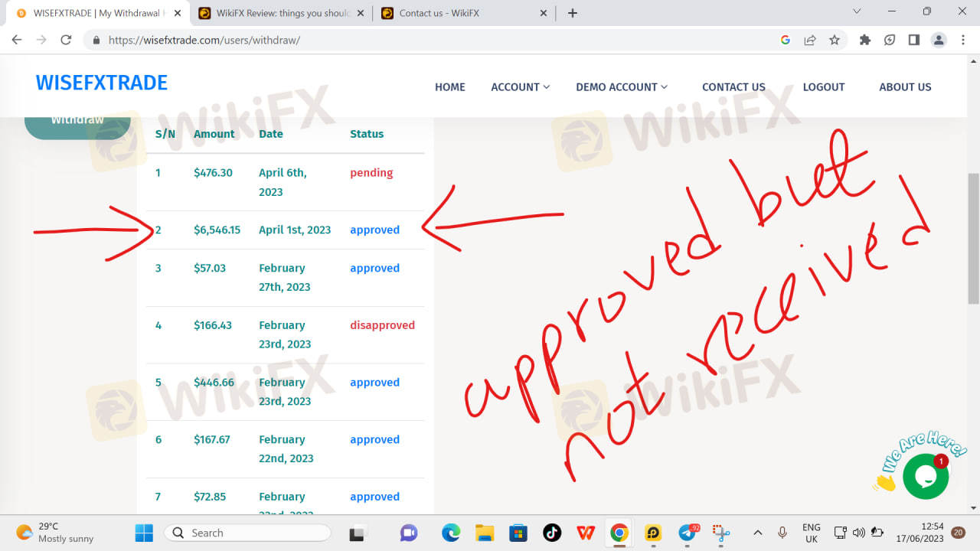The height and width of the screenshot is (551, 980).
Task: Open the tab search dropdown arrow
Action: tap(857, 11)
